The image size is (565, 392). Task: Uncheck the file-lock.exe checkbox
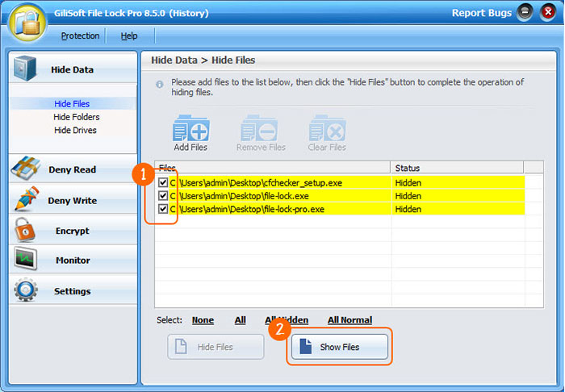[163, 196]
